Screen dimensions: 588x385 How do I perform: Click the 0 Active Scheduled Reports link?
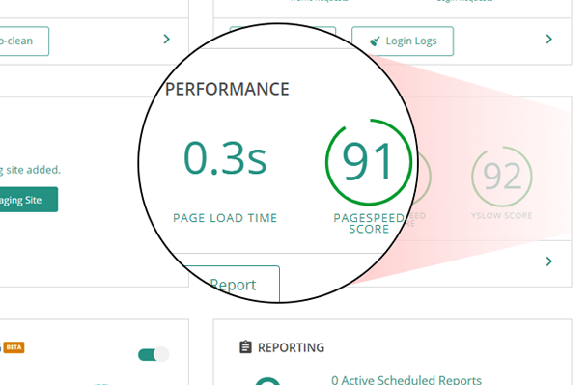[x=406, y=380]
